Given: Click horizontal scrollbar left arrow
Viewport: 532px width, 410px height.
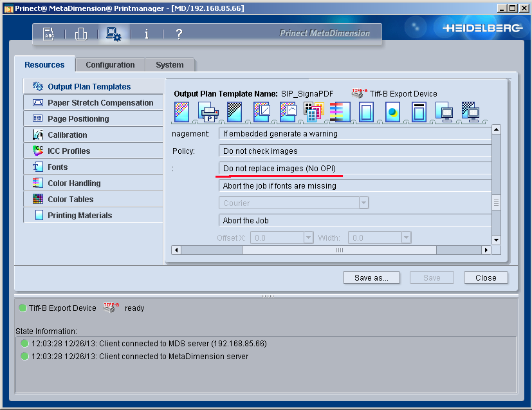Looking at the screenshot, I should click(x=176, y=250).
